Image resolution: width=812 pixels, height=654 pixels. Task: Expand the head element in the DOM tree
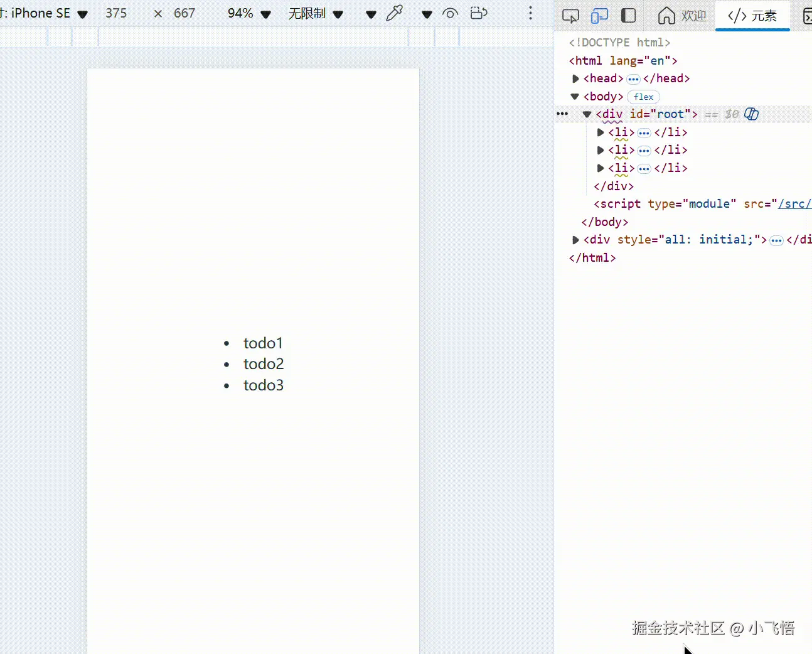(575, 78)
